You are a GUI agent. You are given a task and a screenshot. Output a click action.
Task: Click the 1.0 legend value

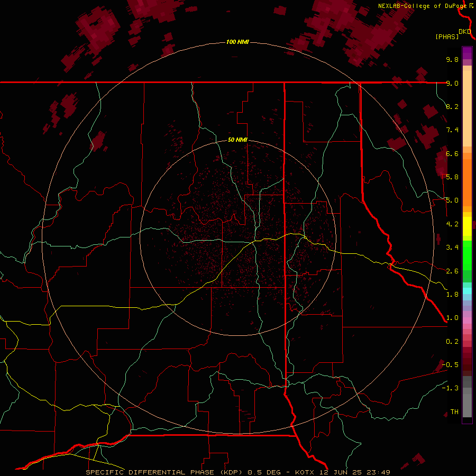(x=452, y=317)
